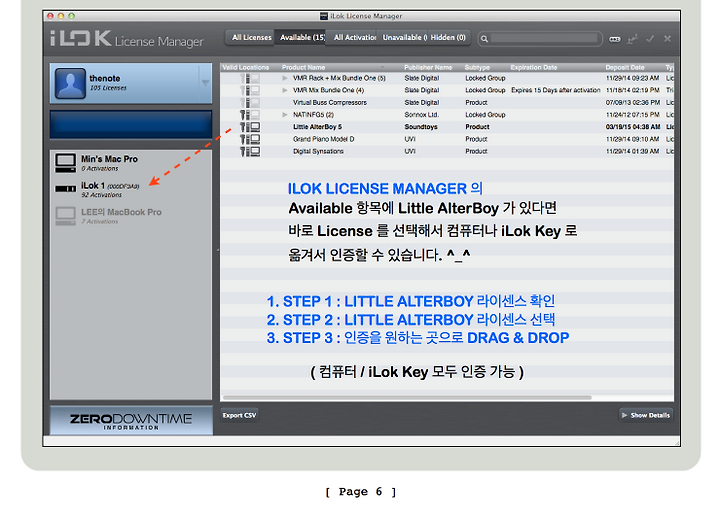Open the thenote account dropdown arrow
This screenshot has height=516, width=720.
tap(205, 83)
